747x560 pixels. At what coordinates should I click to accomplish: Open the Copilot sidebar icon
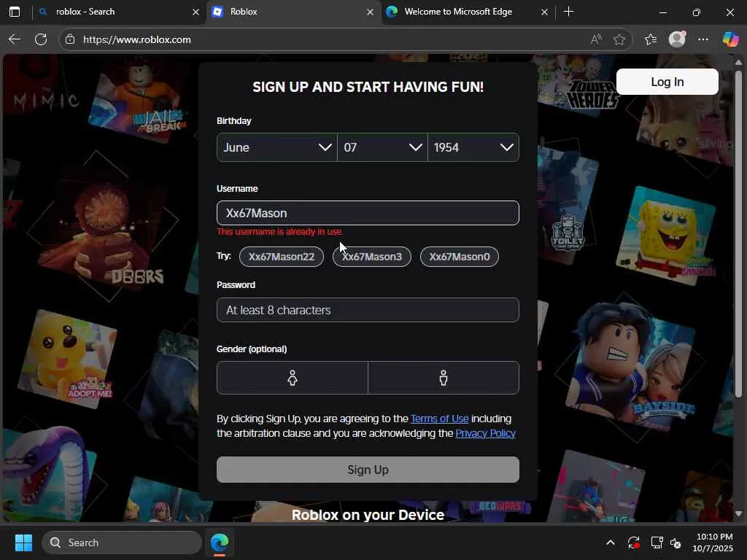click(x=730, y=39)
